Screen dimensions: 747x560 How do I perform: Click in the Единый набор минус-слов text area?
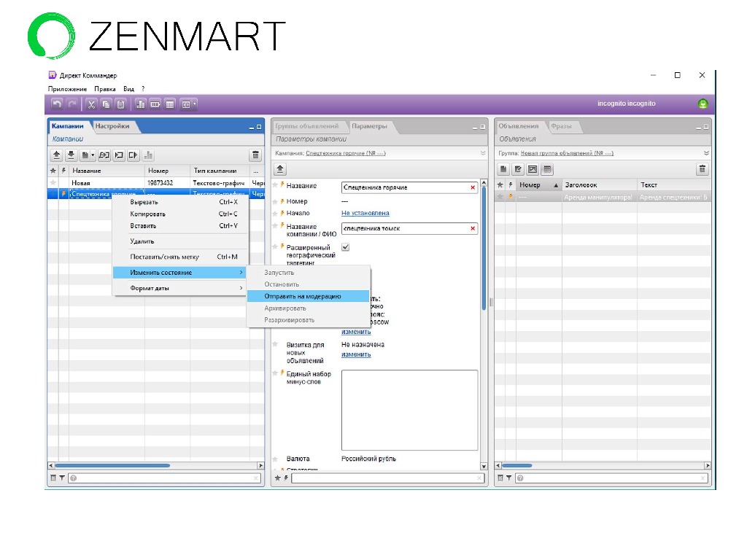pyautogui.click(x=410, y=410)
